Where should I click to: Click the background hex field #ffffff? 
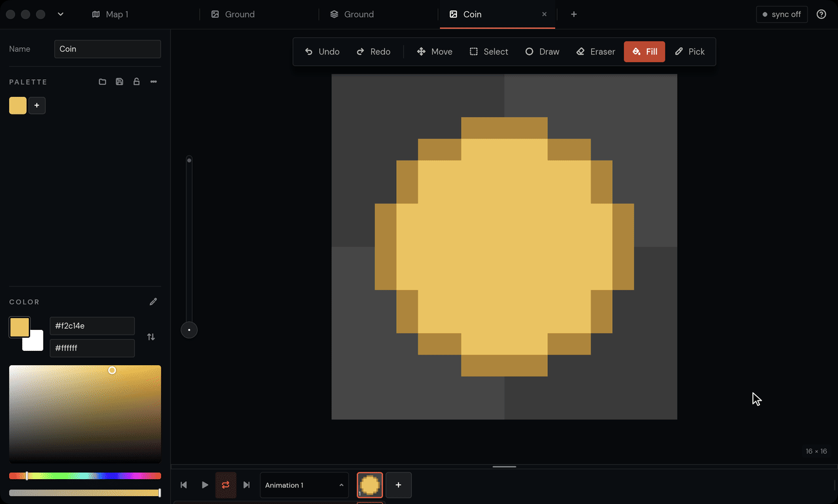pyautogui.click(x=92, y=348)
